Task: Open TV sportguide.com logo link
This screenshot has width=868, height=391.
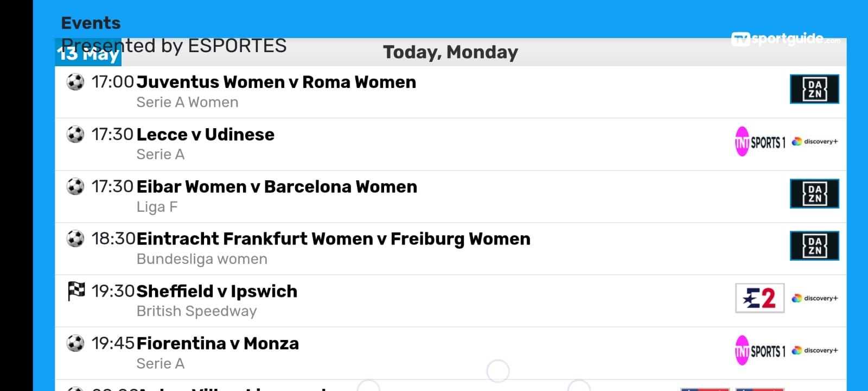Action: click(x=786, y=39)
